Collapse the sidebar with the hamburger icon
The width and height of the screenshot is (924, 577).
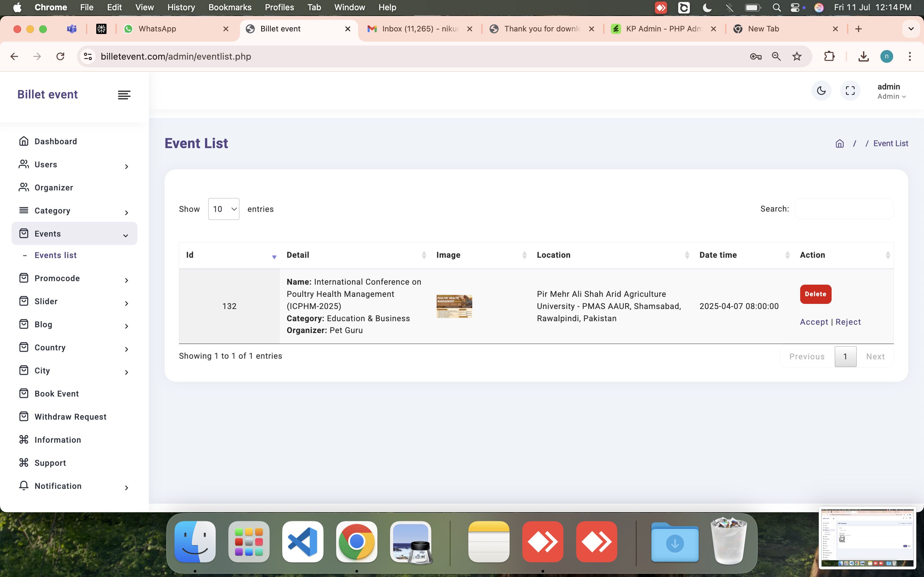click(x=124, y=95)
